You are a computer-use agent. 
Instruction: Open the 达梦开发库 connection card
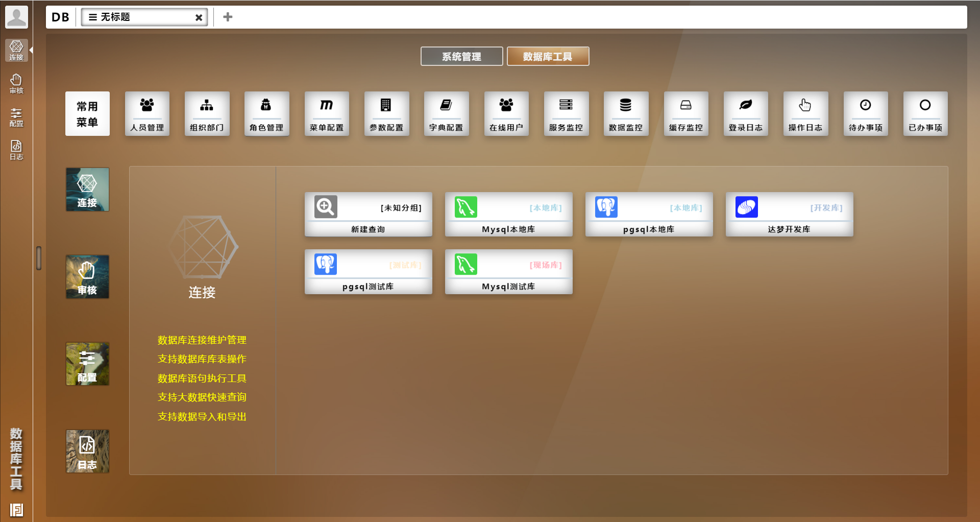click(x=789, y=214)
